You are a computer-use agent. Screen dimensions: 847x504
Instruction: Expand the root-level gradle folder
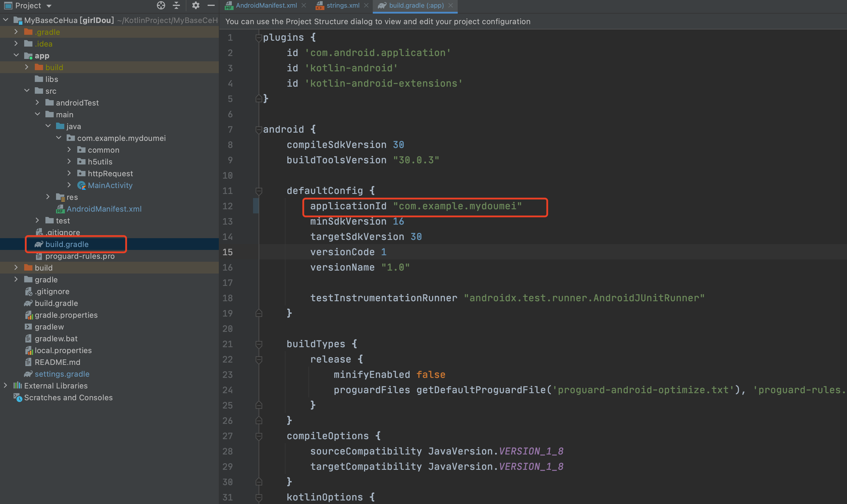point(16,279)
